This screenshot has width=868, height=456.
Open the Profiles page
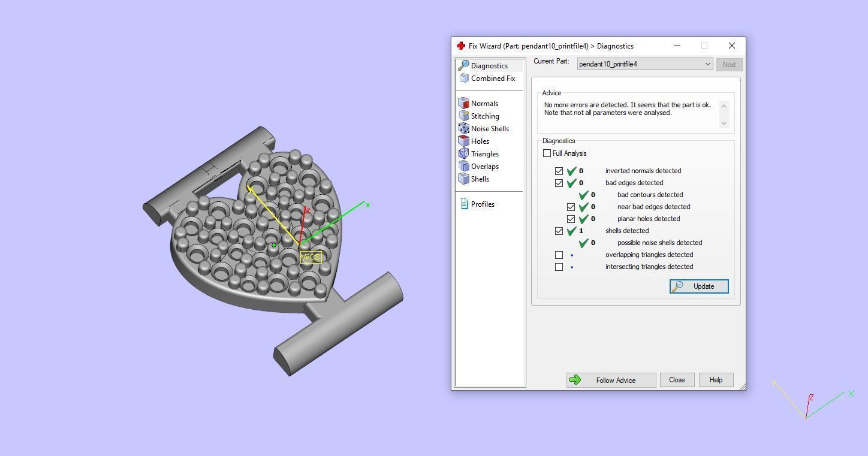pos(483,204)
